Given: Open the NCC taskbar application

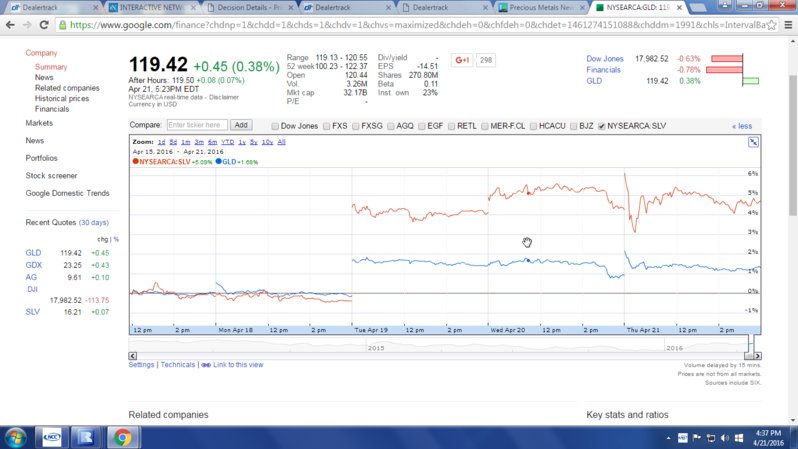Looking at the screenshot, I should point(51,437).
